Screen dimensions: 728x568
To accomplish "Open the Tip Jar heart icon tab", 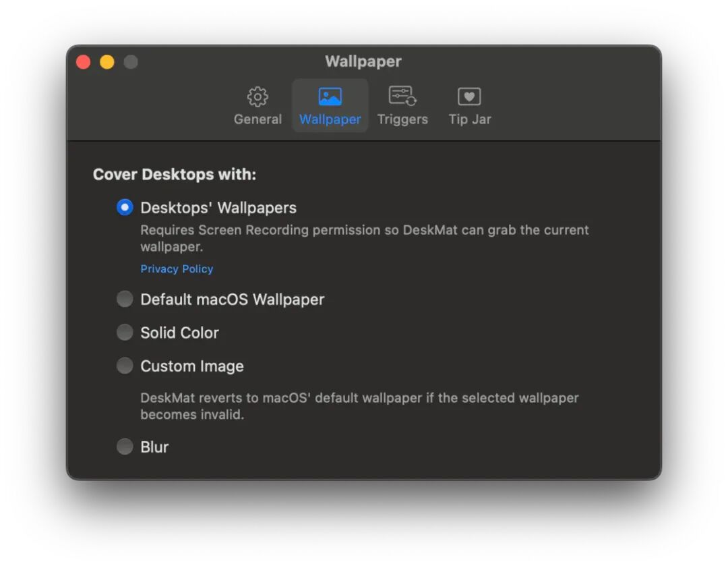I will click(469, 106).
